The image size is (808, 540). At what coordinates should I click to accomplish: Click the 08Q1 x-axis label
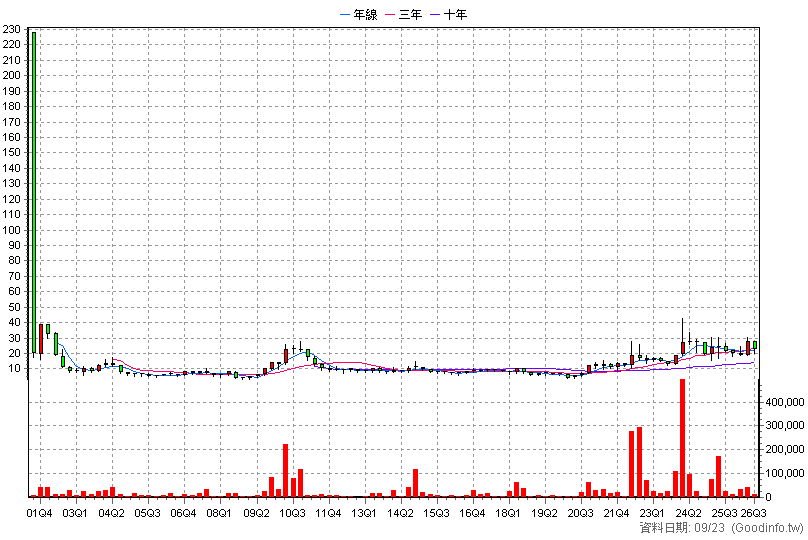point(219,513)
